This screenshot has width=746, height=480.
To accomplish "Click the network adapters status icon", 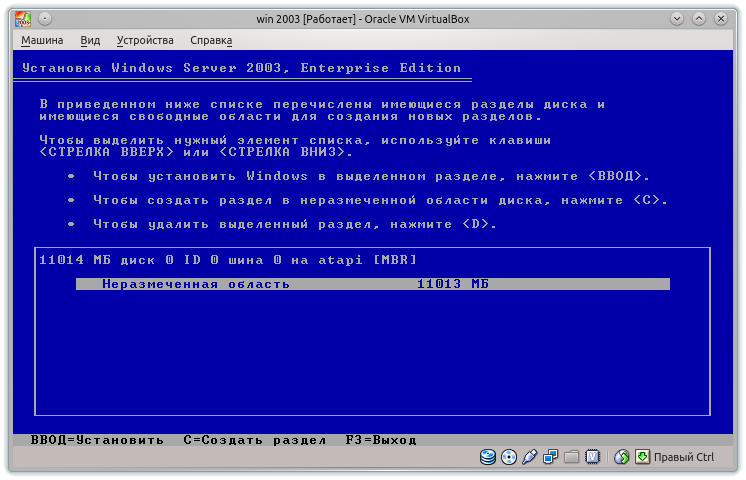I will (x=550, y=457).
